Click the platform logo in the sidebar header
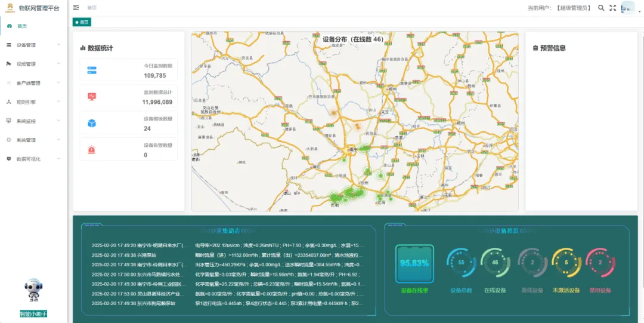This screenshot has width=644, height=323. click(x=10, y=7)
